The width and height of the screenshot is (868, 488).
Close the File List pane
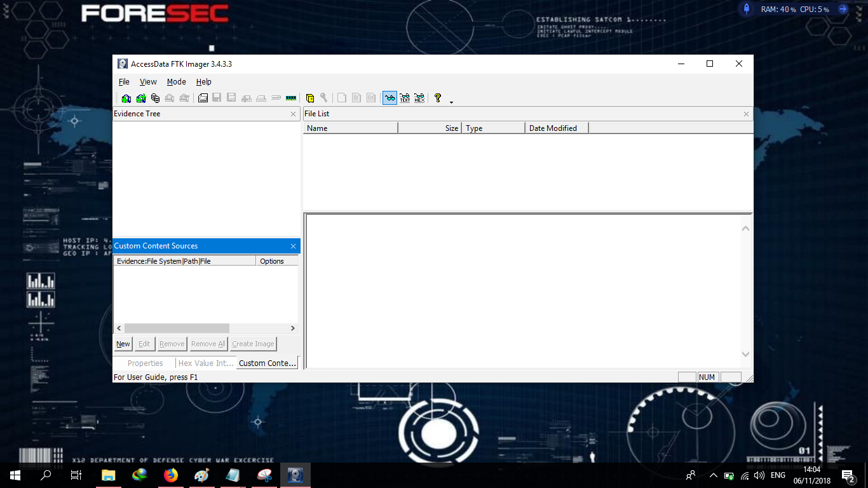tap(746, 114)
